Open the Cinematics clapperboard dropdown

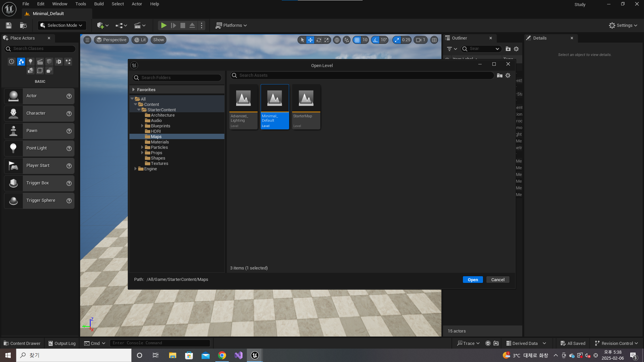click(x=140, y=25)
